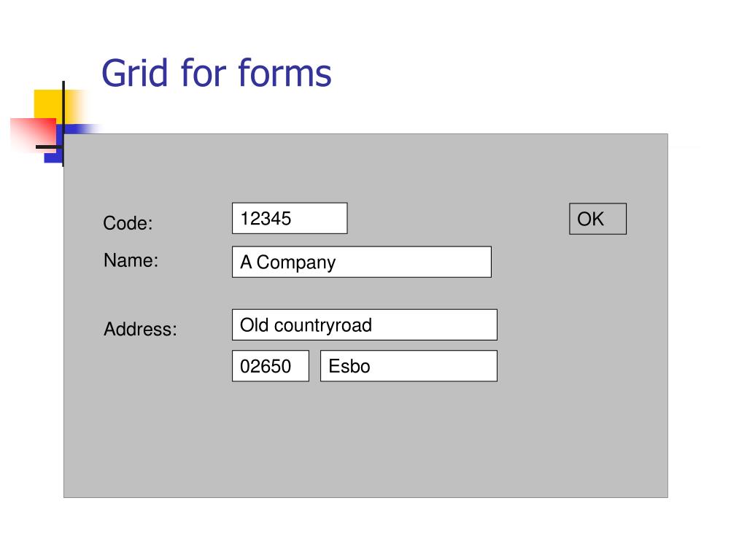
Task: Click the yellow square decoration
Action: [x=48, y=104]
